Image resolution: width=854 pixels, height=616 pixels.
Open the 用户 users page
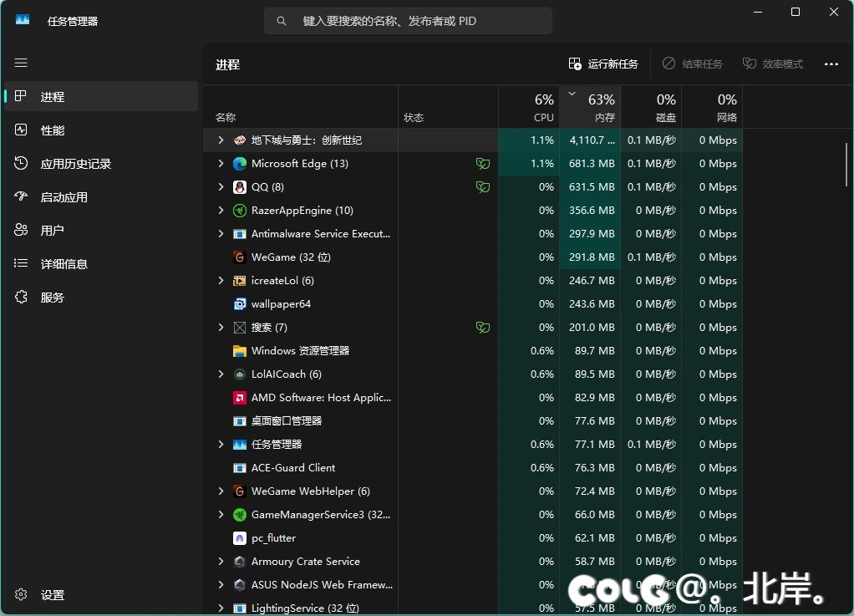click(x=52, y=231)
